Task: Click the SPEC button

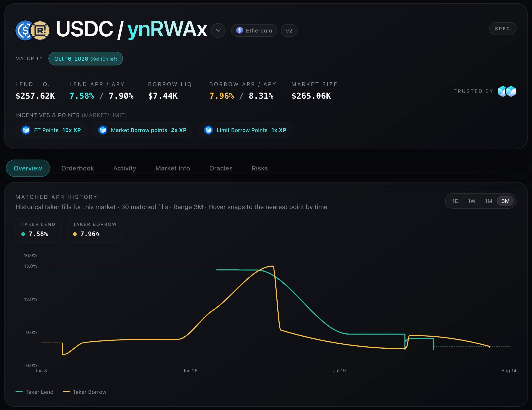Action: click(x=502, y=29)
